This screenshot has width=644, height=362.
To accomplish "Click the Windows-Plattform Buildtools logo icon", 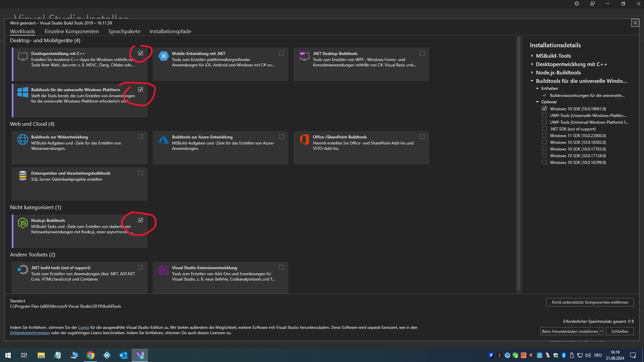I will [22, 92].
